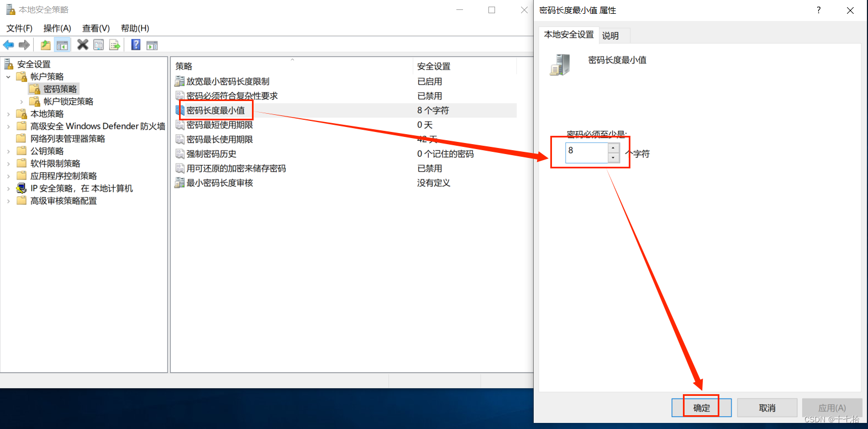The width and height of the screenshot is (868, 429).
Task: Open the 查看(V) menu
Action: click(96, 28)
